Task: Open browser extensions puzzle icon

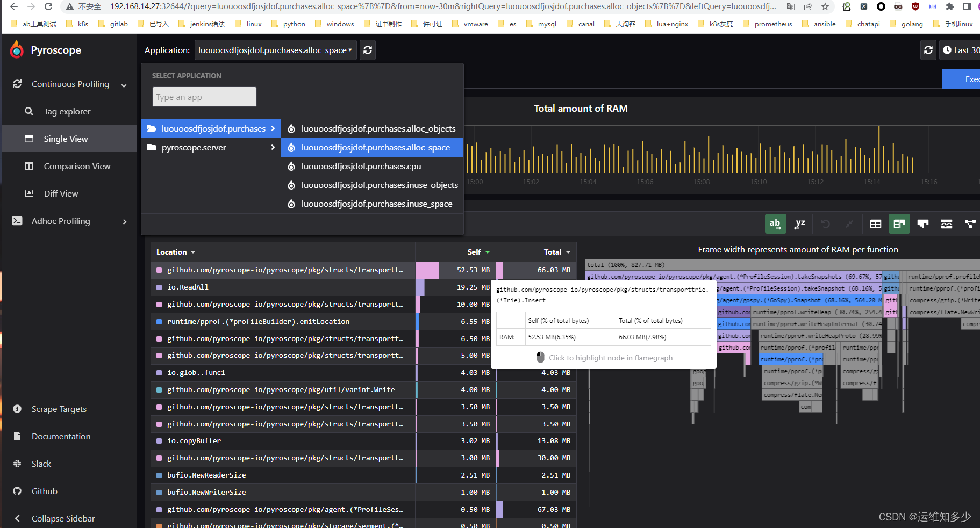Action: tap(950, 6)
